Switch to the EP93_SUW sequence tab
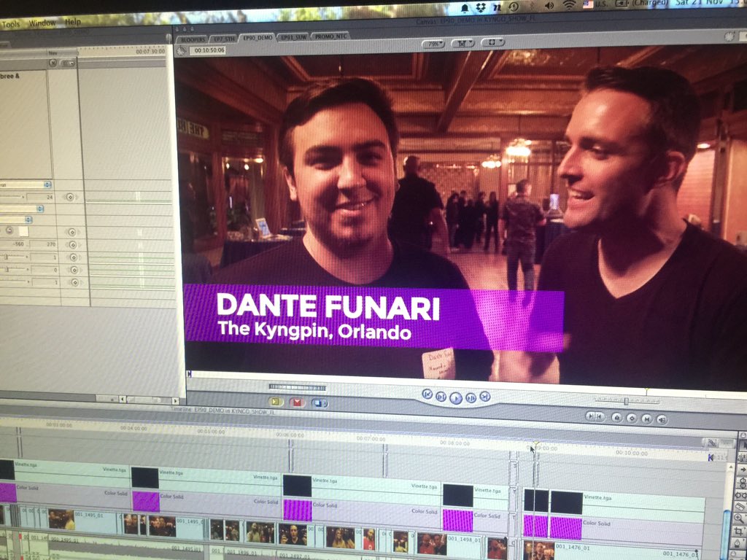Image resolution: width=747 pixels, height=560 pixels. (293, 37)
